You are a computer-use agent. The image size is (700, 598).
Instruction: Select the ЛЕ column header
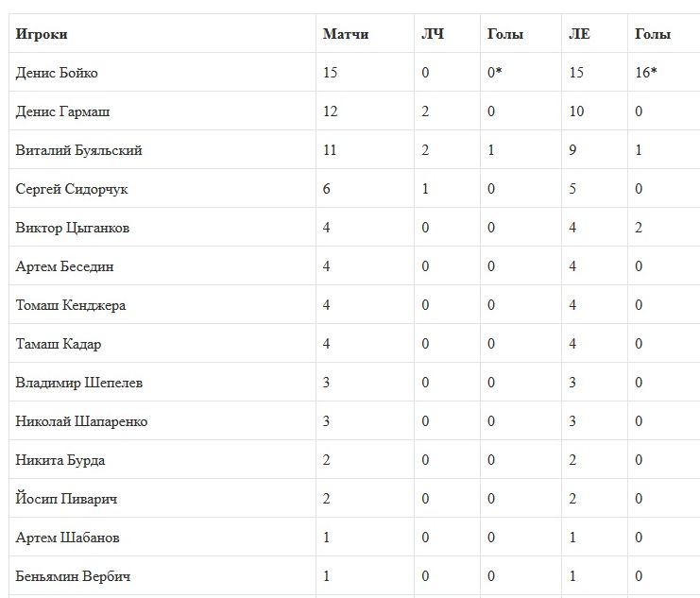coord(579,34)
